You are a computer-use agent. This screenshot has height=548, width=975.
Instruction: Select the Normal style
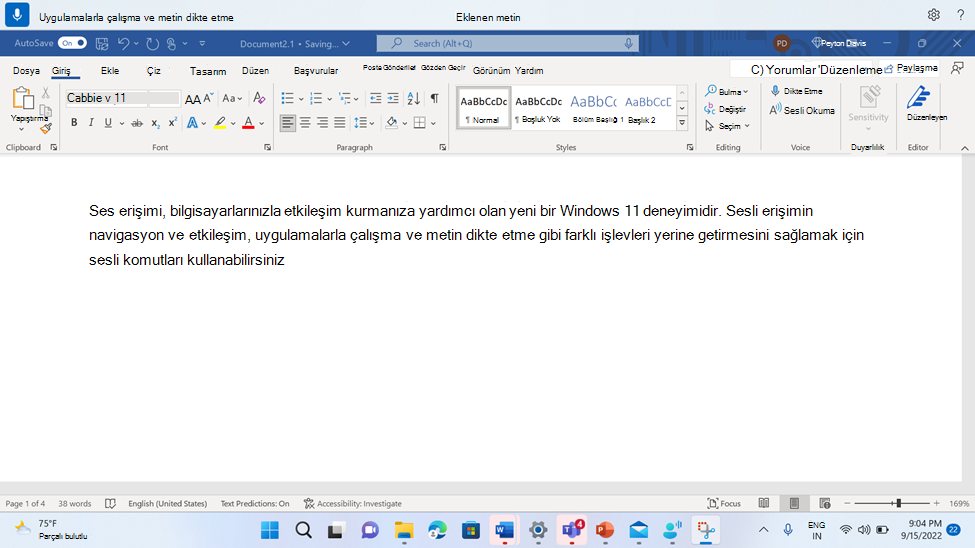(x=483, y=108)
